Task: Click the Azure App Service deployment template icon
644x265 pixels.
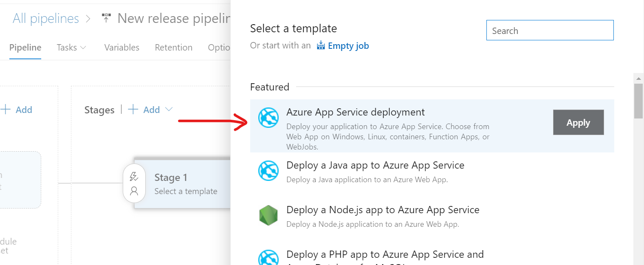Action: coord(268,117)
